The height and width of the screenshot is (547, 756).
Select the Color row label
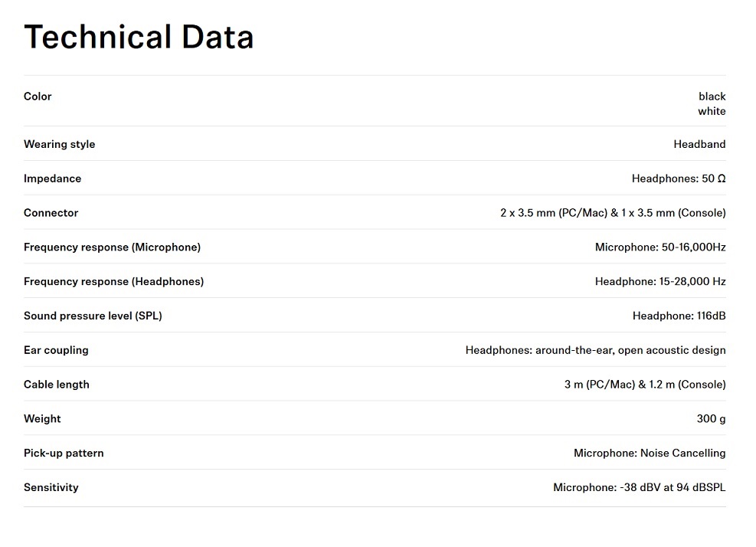[x=38, y=97]
